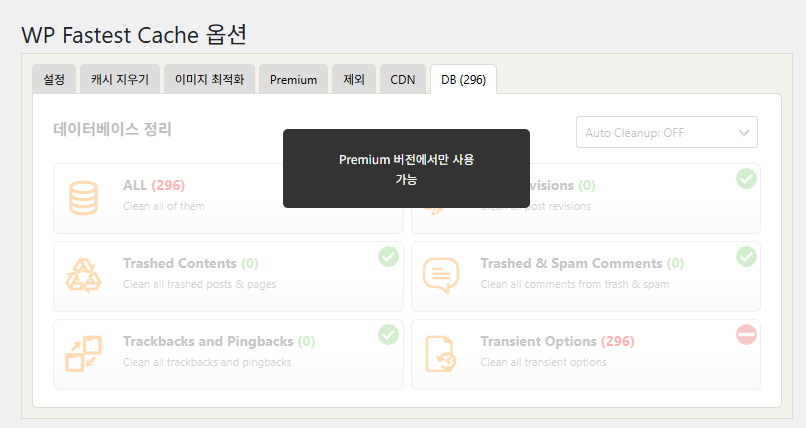Click the green checkmark on Post Revisions card
The image size is (806, 428).
746,179
